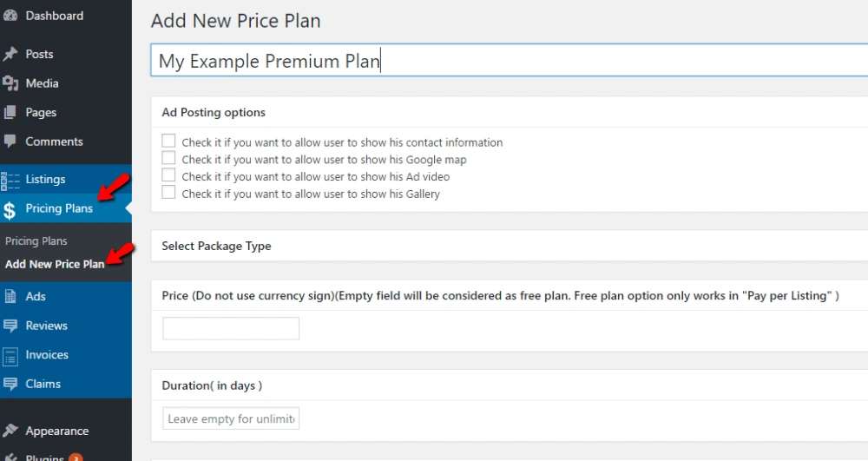The height and width of the screenshot is (461, 868).
Task: Open the Claims menu link
Action: click(x=43, y=384)
